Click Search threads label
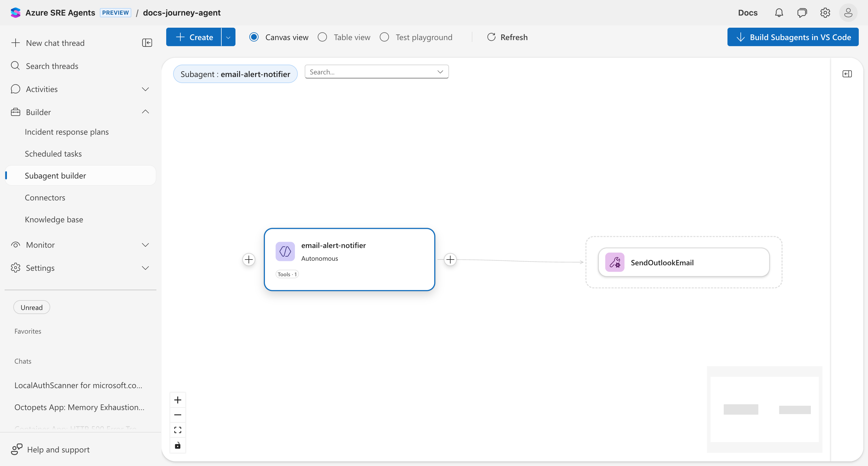The image size is (868, 466). [52, 66]
